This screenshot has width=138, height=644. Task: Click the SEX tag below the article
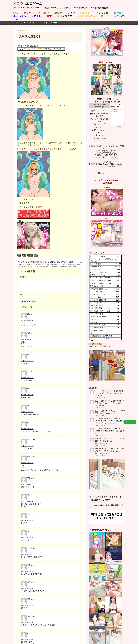tap(19, 255)
